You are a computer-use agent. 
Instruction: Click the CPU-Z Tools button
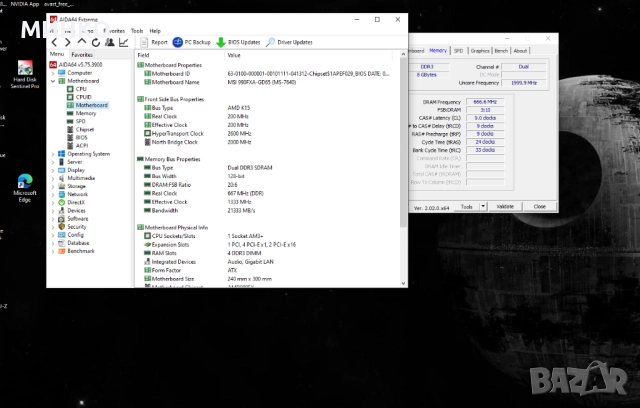[467, 206]
